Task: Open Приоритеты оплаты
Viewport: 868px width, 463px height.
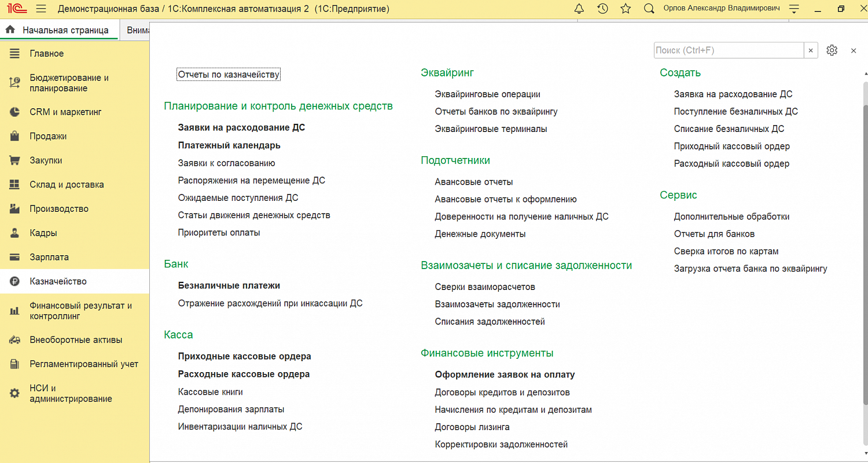Action: coord(219,233)
